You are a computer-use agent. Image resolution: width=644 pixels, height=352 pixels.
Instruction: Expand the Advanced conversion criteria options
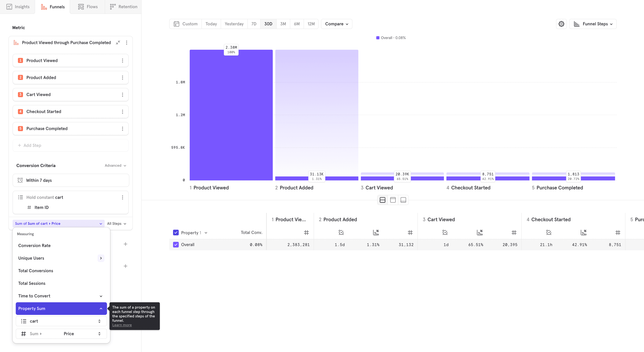[115, 165]
